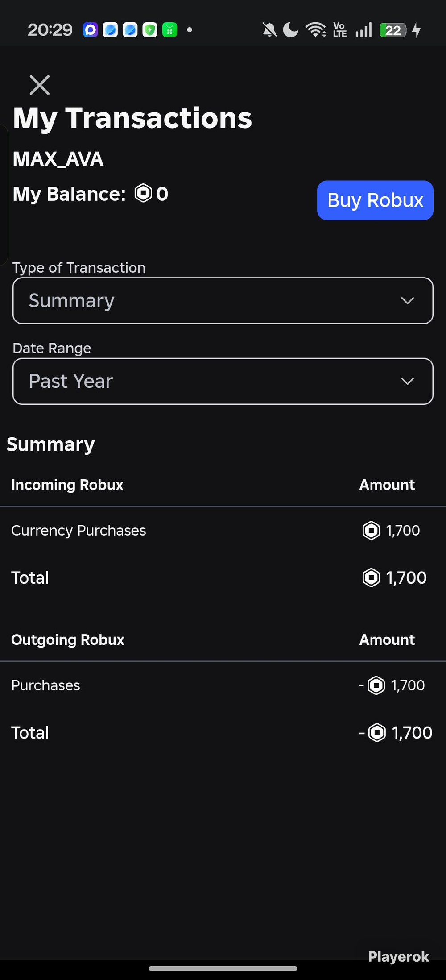Select the outgoing Purchases row
The height and width of the screenshot is (980, 446).
tap(223, 685)
